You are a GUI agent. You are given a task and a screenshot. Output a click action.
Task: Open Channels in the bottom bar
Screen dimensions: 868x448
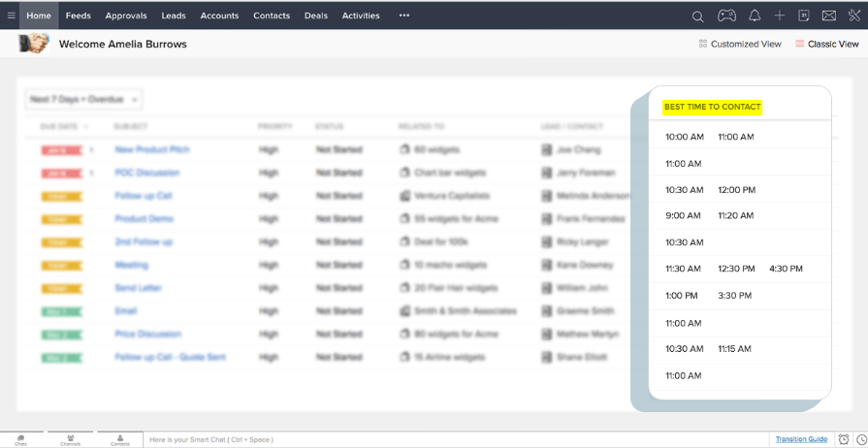71,440
